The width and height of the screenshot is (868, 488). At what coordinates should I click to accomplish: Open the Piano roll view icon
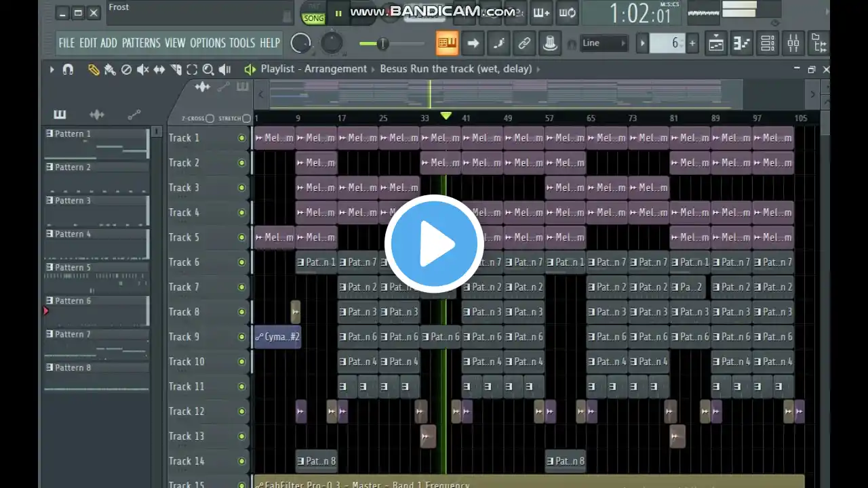click(x=742, y=43)
